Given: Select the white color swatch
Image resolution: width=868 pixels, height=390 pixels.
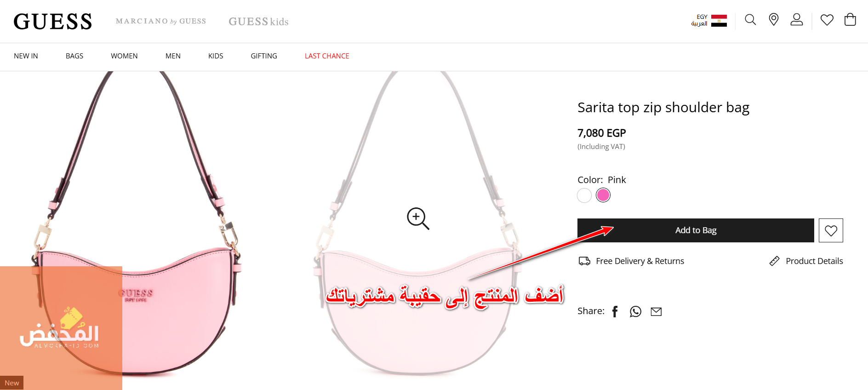Looking at the screenshot, I should 584,195.
